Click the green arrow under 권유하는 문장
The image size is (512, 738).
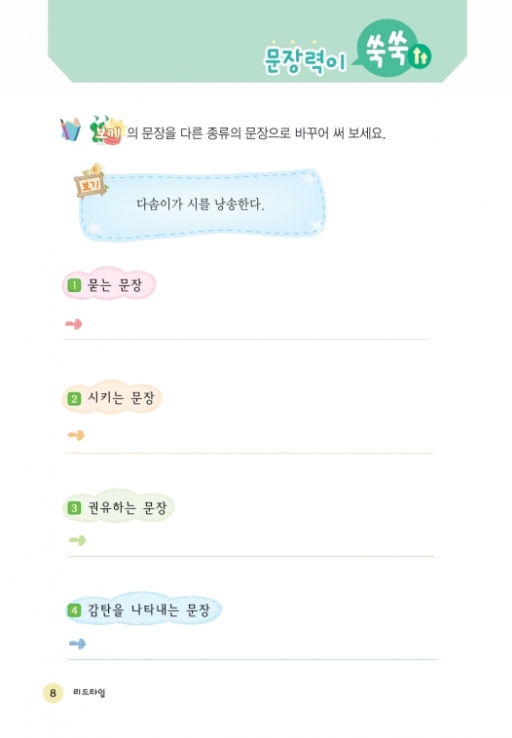[78, 540]
